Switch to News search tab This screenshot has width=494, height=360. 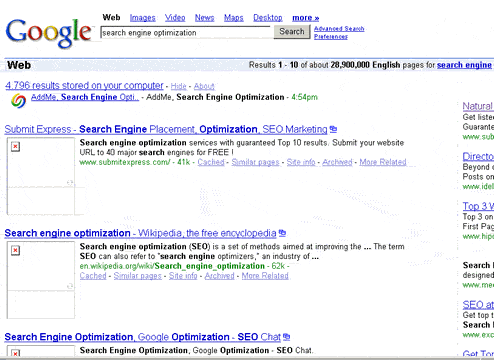click(x=204, y=18)
